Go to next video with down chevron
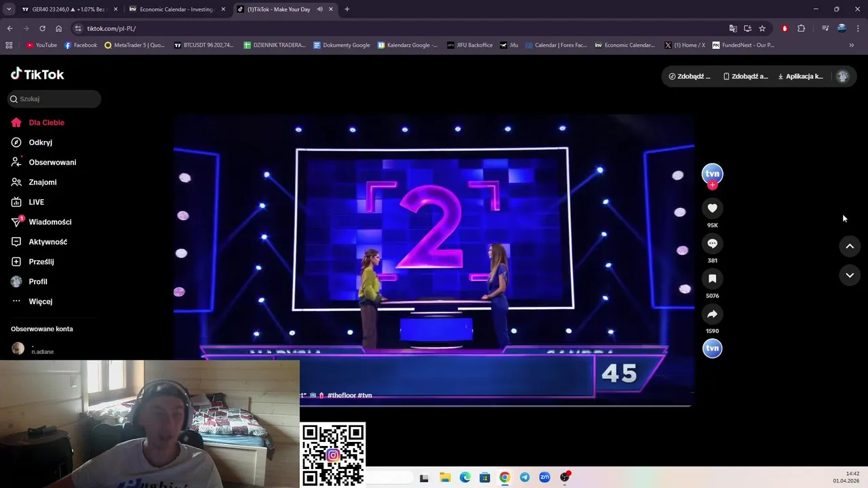The image size is (868, 488). coord(850,274)
